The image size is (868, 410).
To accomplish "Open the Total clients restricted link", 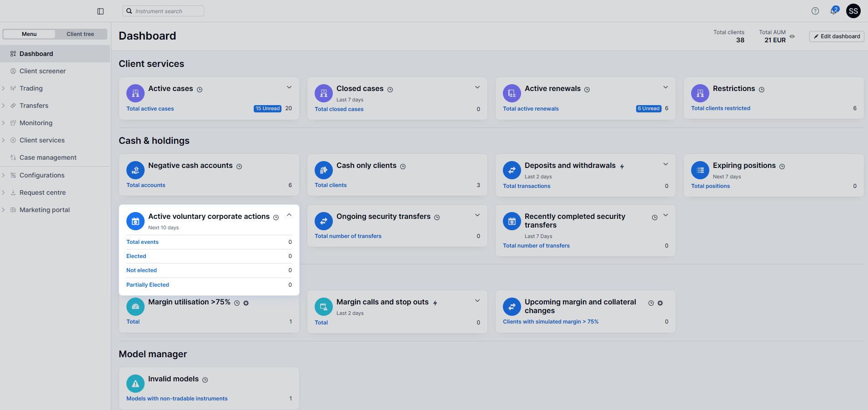I will (721, 108).
